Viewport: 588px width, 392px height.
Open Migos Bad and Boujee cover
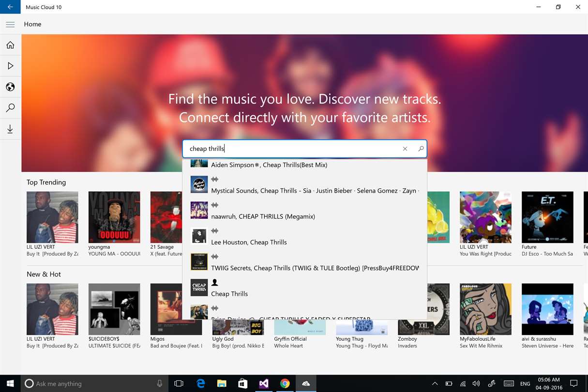click(166, 309)
